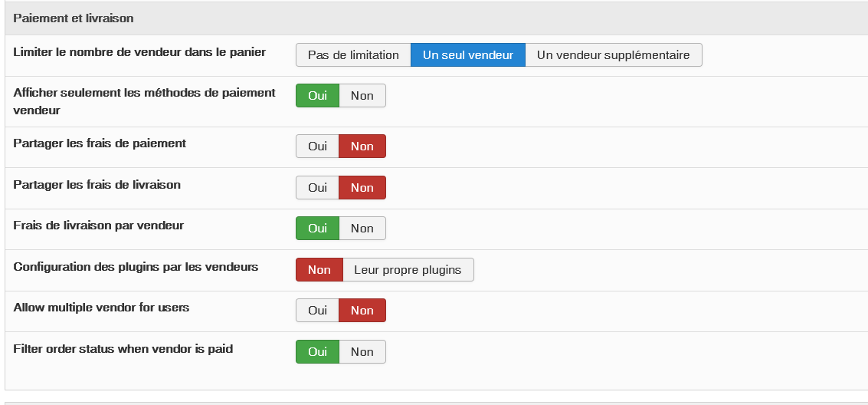Click 'Non' for 'Allow multiple vendor for users'
This screenshot has height=405, width=868.
click(x=362, y=311)
